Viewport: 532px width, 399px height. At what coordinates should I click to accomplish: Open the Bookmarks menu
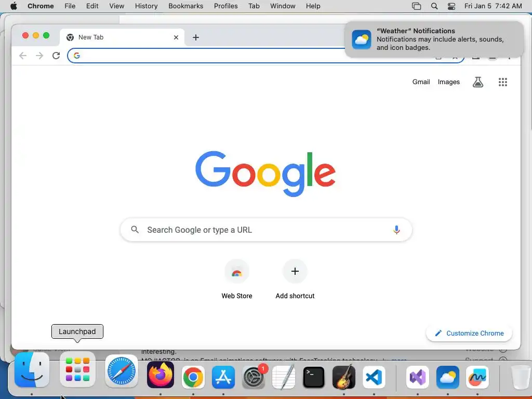tap(185, 6)
